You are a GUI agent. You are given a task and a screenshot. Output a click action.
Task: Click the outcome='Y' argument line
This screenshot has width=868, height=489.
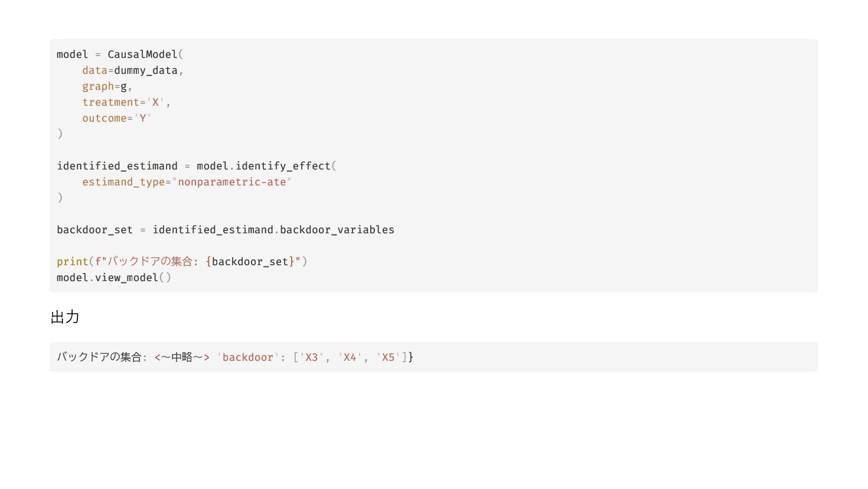[117, 118]
